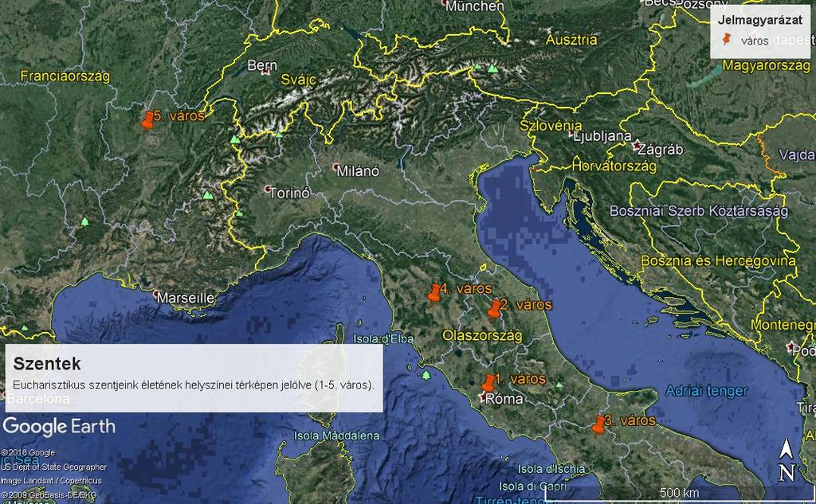Click the Szentek title heading
Screen dimensions: 816x504
[47, 363]
